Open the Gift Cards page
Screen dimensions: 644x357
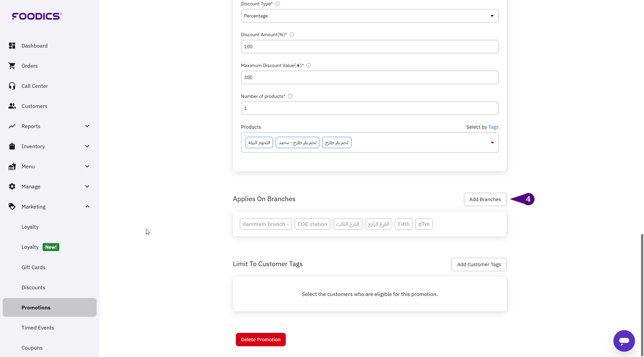coord(33,267)
